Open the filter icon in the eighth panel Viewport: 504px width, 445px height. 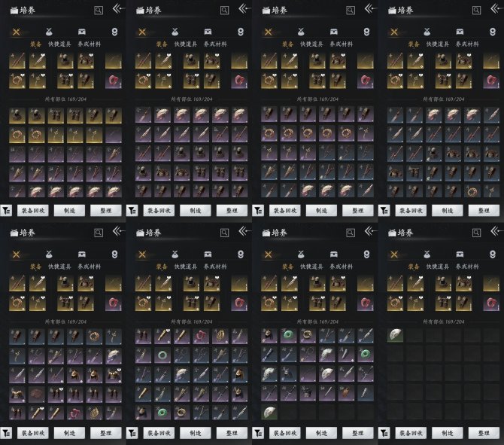coord(384,433)
